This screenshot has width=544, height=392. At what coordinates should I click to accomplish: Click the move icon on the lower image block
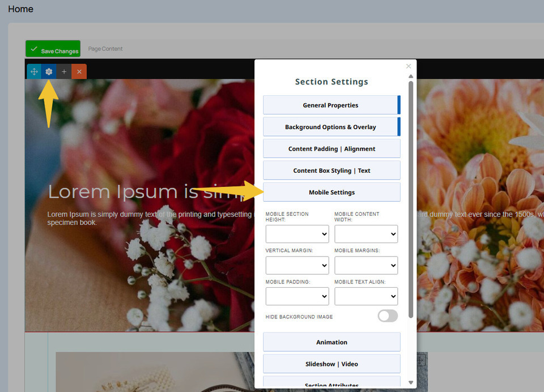420,360
